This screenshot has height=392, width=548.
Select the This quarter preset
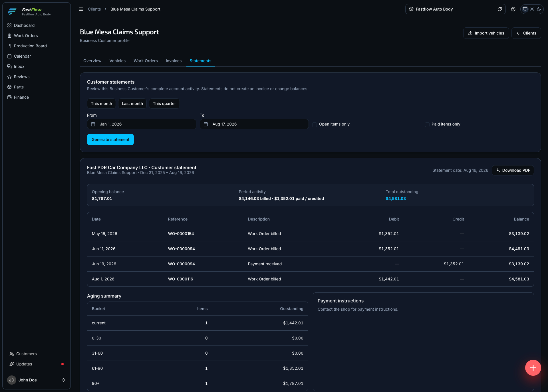tap(164, 104)
